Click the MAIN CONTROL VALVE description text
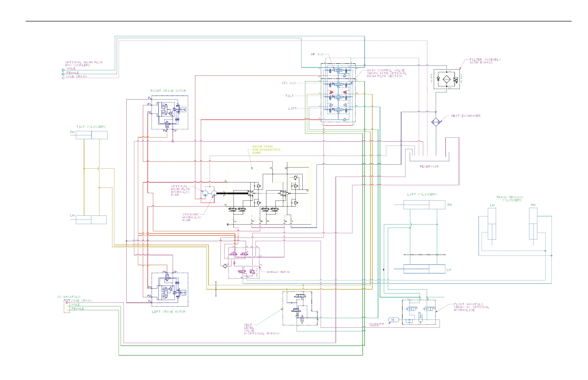The height and width of the screenshot is (380, 588). click(387, 73)
